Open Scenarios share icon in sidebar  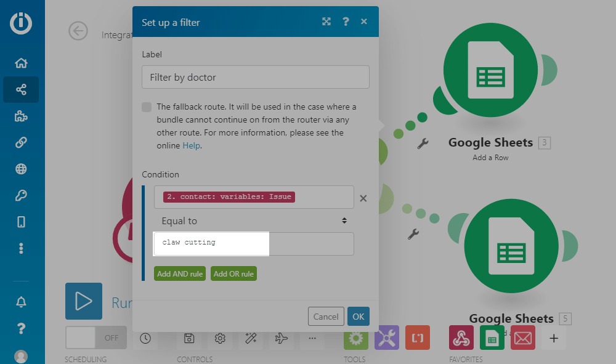(x=21, y=89)
